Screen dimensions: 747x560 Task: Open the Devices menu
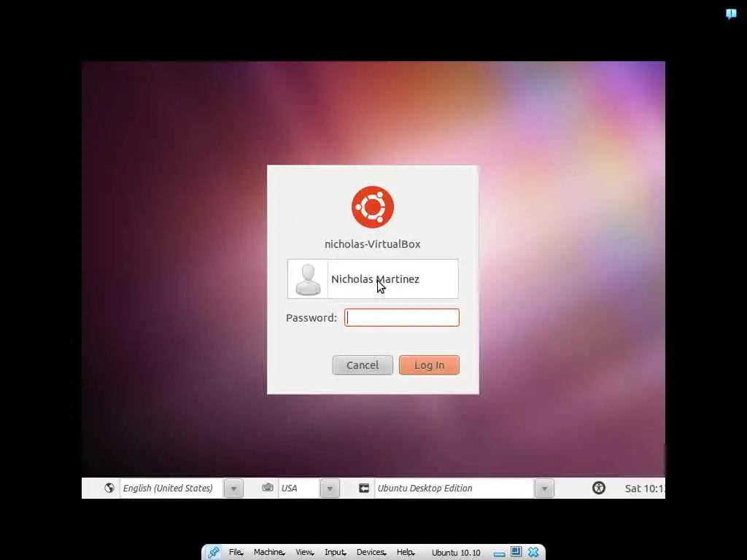tap(371, 553)
